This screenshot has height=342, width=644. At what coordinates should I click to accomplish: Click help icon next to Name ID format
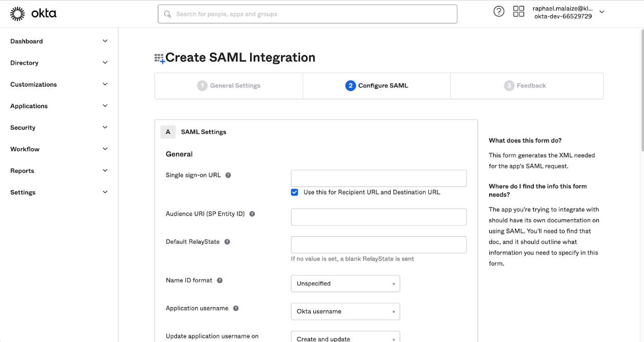tap(219, 280)
